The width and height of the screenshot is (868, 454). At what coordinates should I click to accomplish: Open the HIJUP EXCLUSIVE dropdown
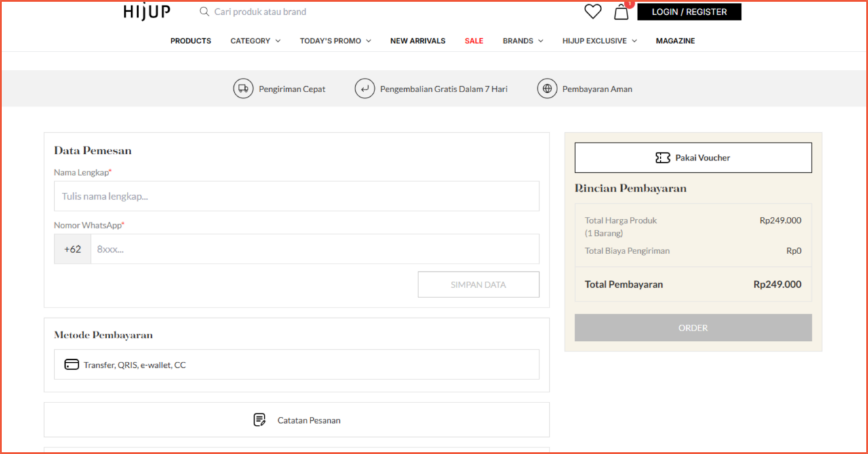[x=599, y=41]
